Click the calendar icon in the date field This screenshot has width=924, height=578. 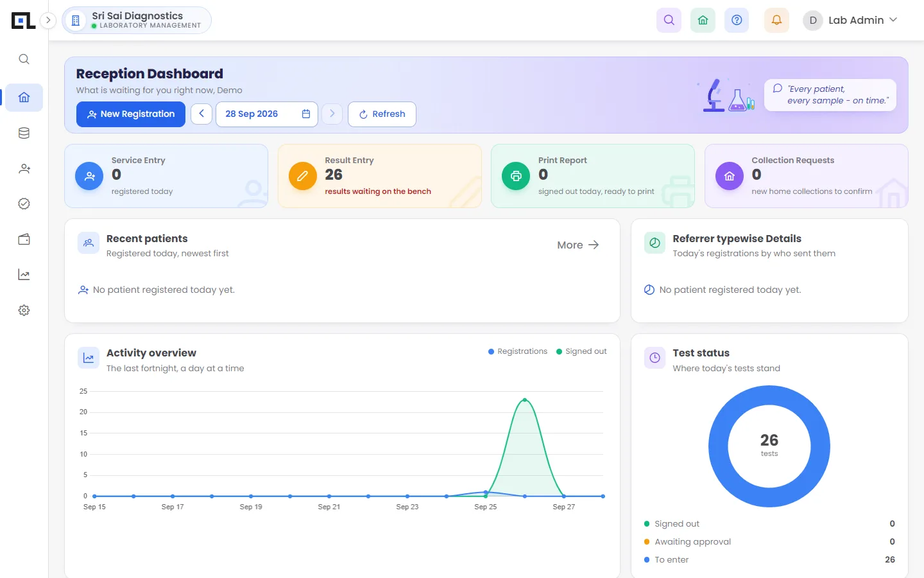click(x=306, y=114)
